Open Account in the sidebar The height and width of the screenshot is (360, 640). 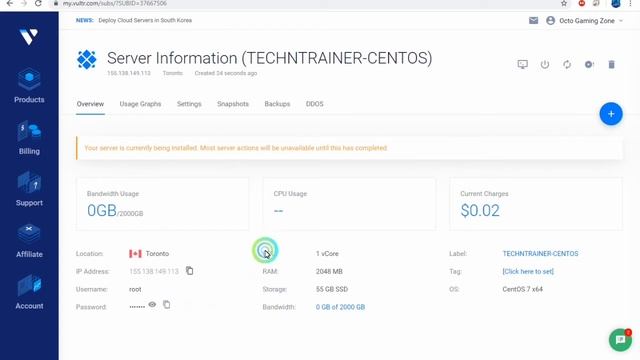[29, 292]
